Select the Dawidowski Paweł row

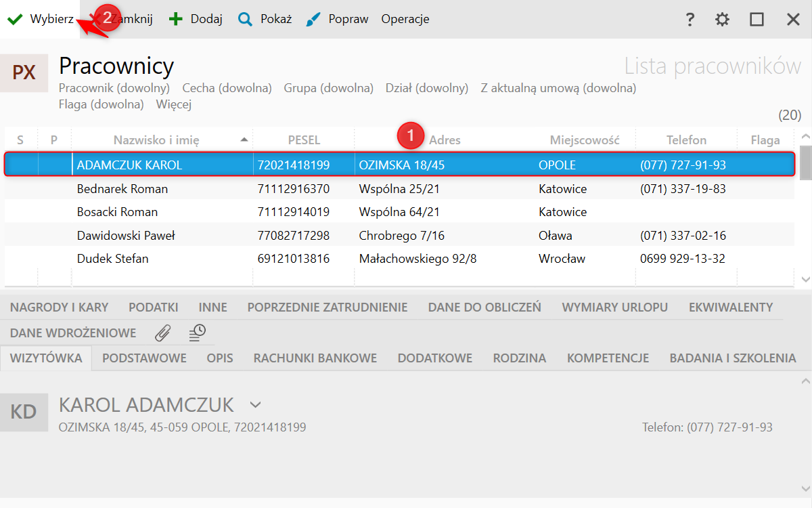(399, 236)
